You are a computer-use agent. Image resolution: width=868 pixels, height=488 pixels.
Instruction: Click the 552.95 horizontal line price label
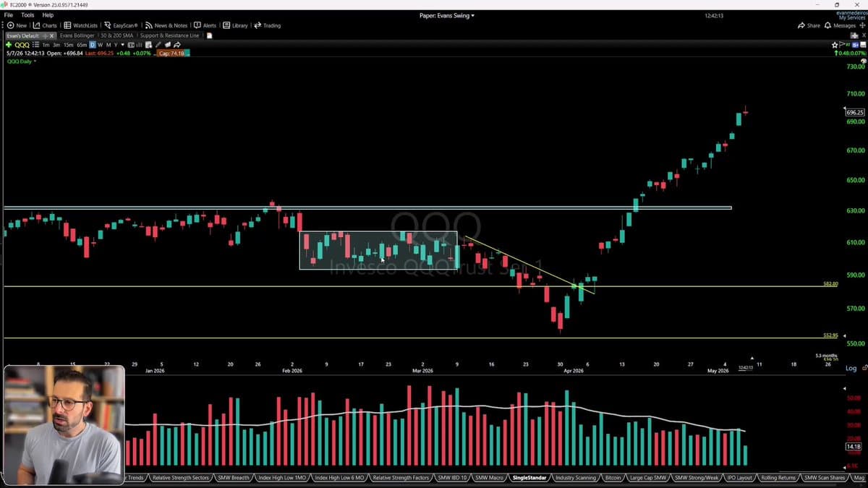(x=830, y=335)
